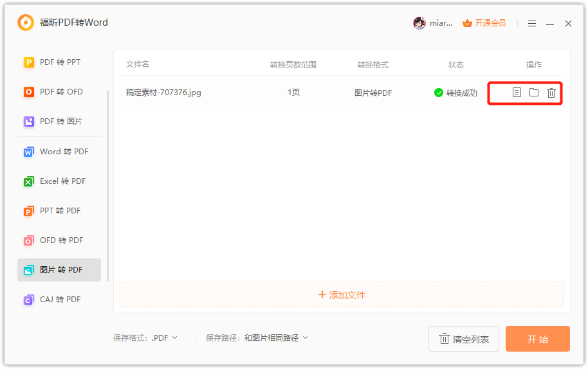This screenshot has width=588, height=369.
Task: Click the crown membership icon
Action: [467, 23]
